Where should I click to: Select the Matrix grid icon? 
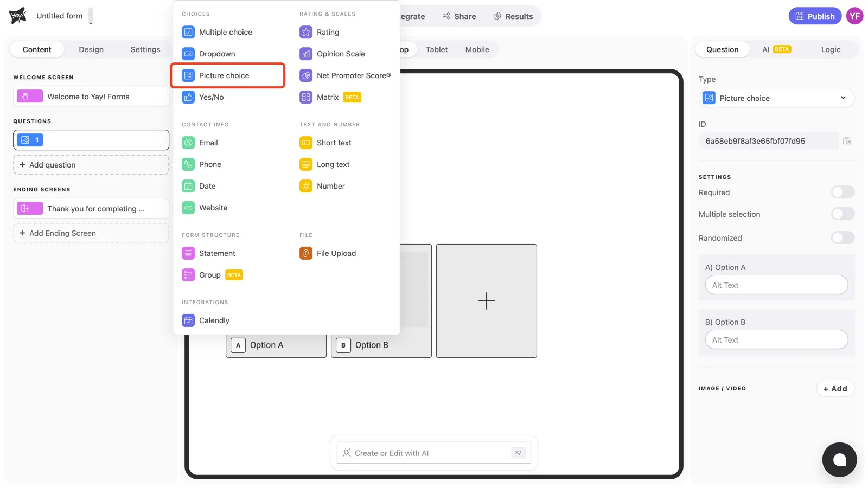[306, 97]
